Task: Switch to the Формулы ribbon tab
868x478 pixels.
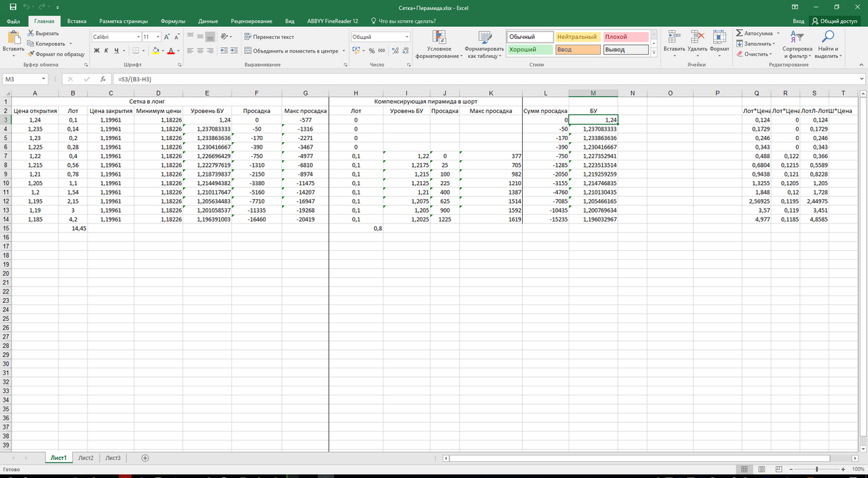Action: click(173, 22)
